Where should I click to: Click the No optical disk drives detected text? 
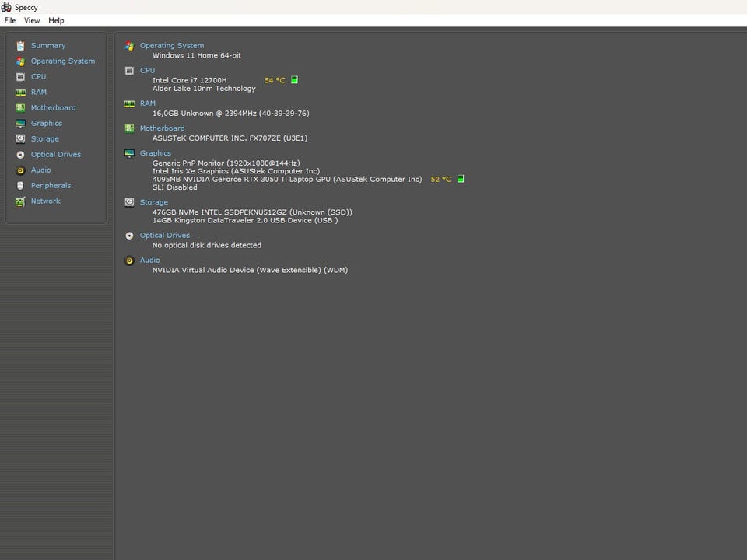click(207, 246)
